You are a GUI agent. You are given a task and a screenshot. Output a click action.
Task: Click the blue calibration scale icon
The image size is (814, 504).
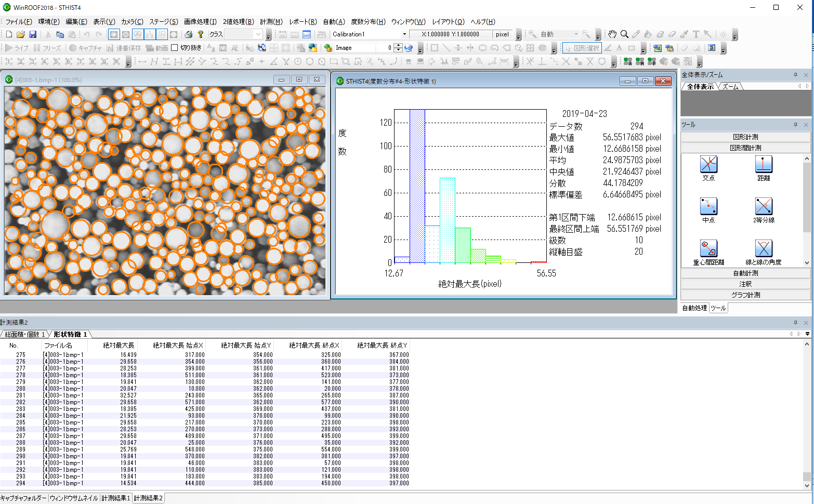coord(307,34)
